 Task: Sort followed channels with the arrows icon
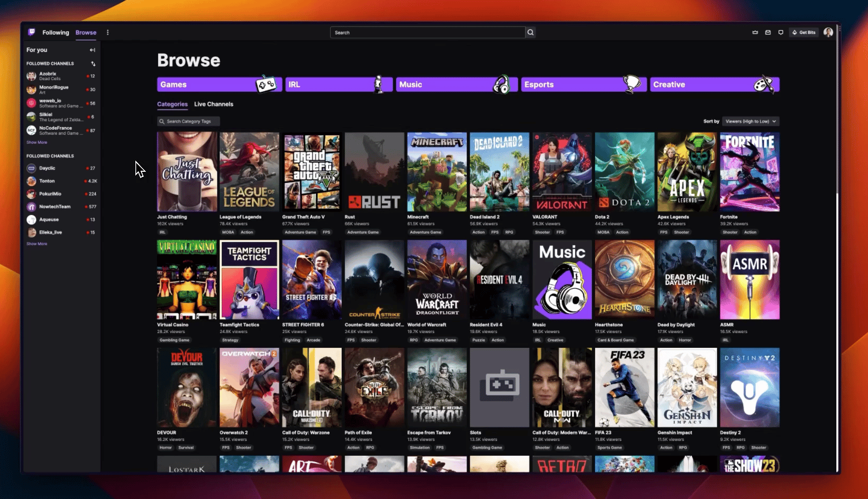[x=93, y=63]
